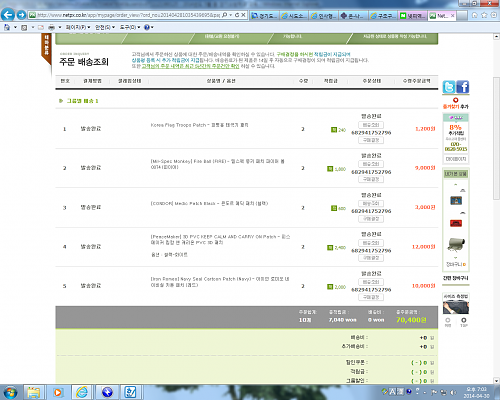Refresh the page with the reload icon
This screenshot has height=400, width=500.
[x=237, y=15]
